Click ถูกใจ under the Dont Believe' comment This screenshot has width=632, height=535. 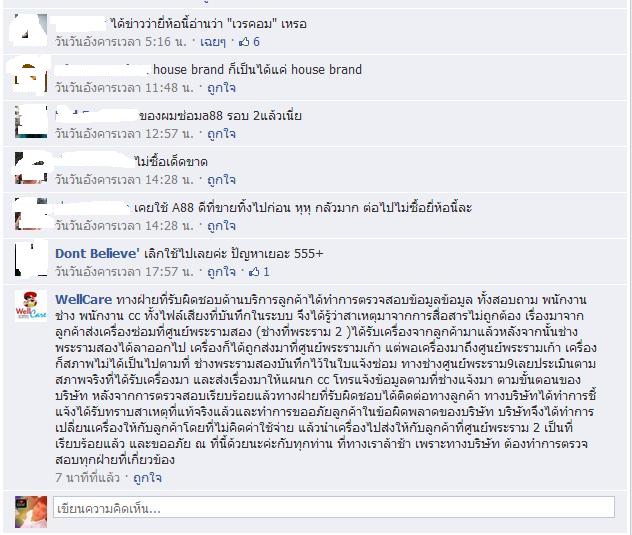pos(221,272)
